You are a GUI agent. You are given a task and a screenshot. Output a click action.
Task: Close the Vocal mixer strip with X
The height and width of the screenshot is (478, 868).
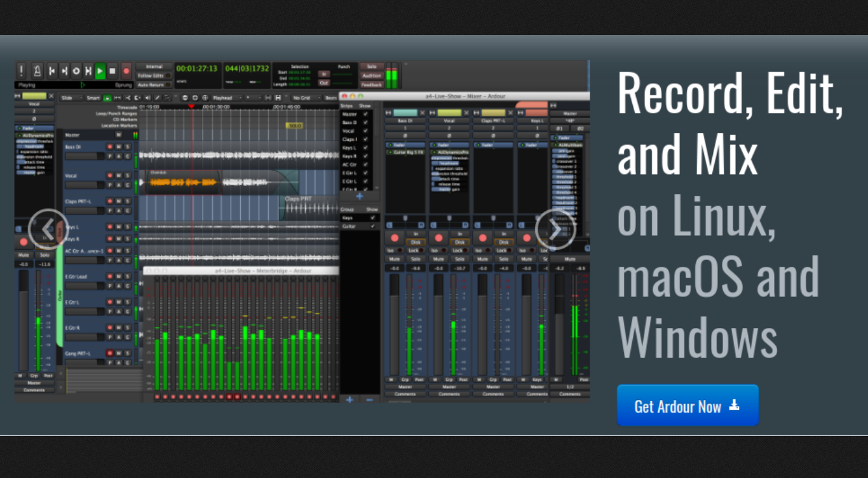coord(466,113)
